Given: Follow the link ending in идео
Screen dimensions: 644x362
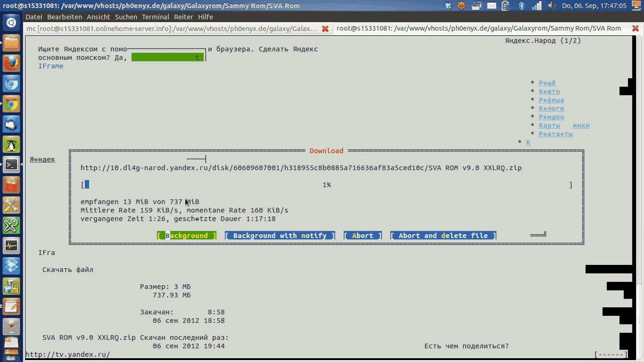Looking at the screenshot, I should [552, 117].
